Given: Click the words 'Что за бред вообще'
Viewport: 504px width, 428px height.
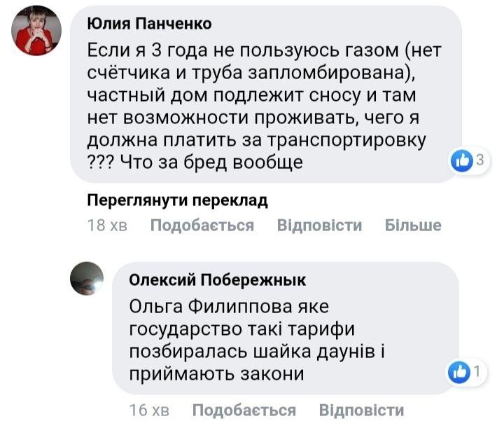Looking at the screenshot, I should [x=211, y=163].
